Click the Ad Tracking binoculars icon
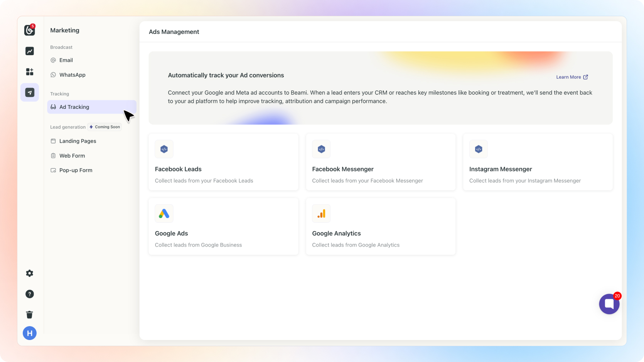This screenshot has height=362, width=644. 53,107
